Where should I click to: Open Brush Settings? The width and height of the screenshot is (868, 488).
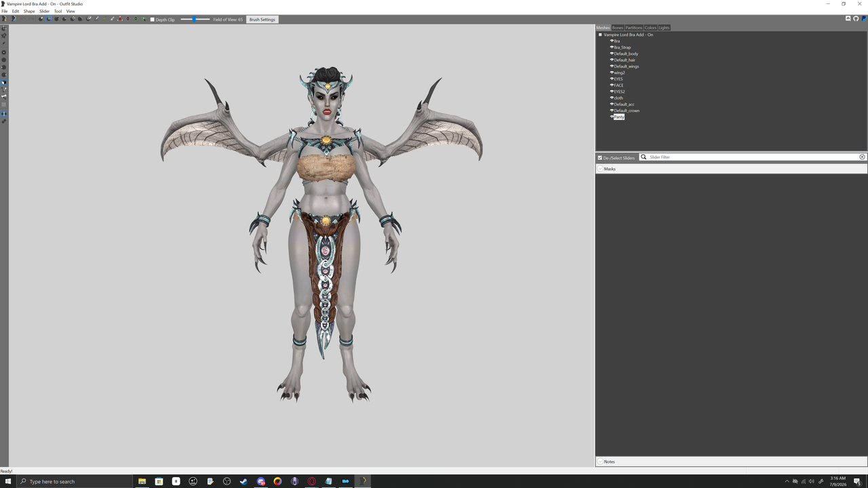tap(262, 20)
